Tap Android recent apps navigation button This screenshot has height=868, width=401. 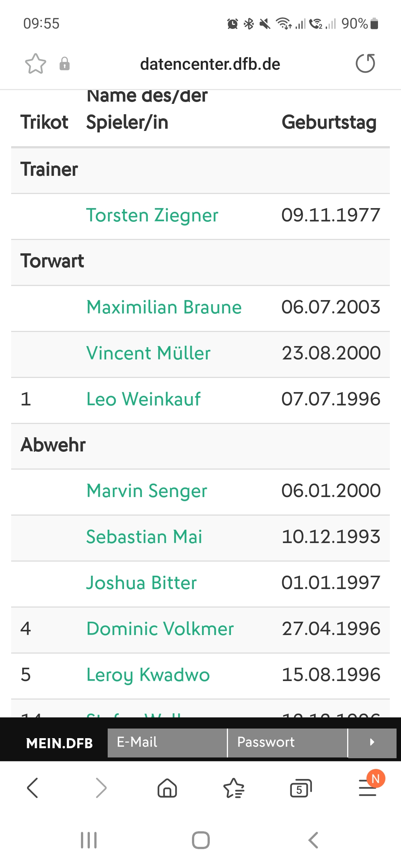(x=89, y=840)
